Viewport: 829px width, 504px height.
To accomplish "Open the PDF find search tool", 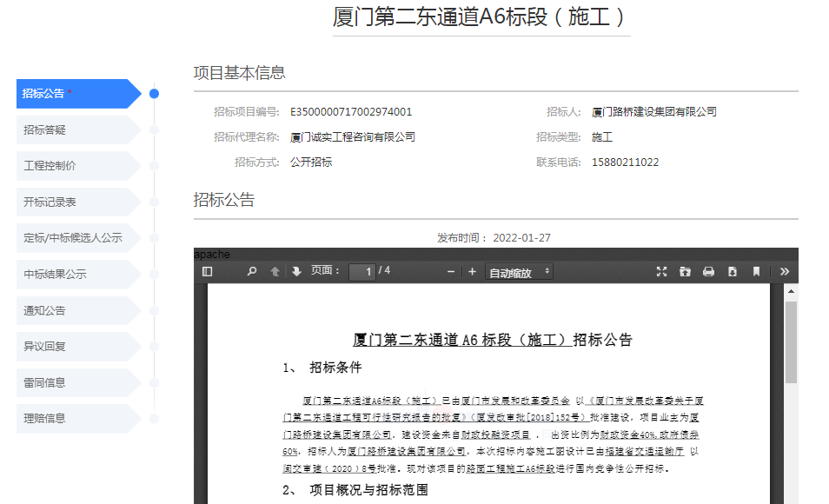I will click(x=252, y=272).
